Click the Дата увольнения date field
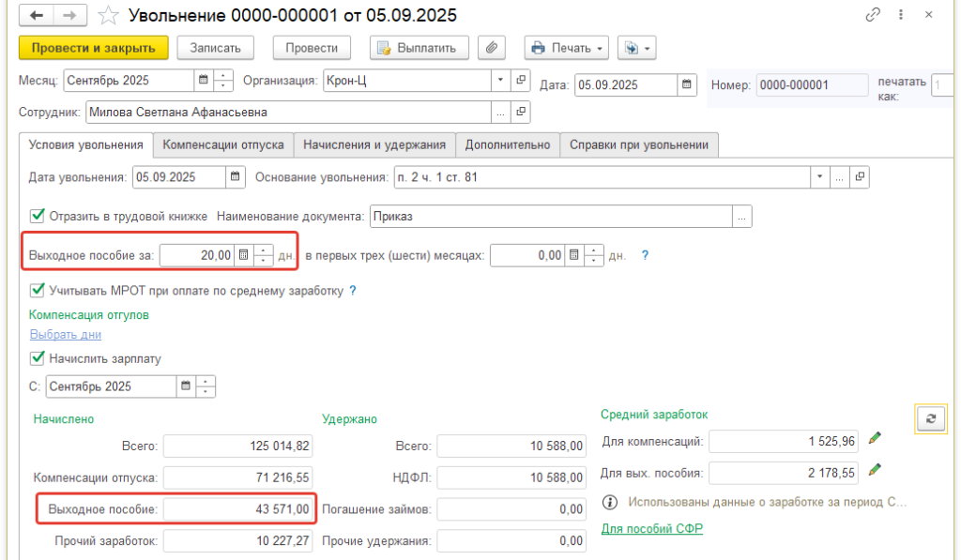Screen dimensions: 961x560 coord(178,176)
